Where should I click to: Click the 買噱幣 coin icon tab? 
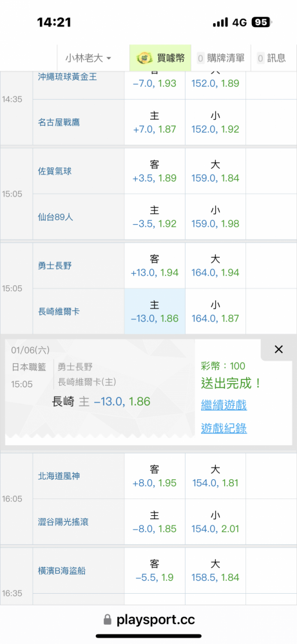[160, 58]
